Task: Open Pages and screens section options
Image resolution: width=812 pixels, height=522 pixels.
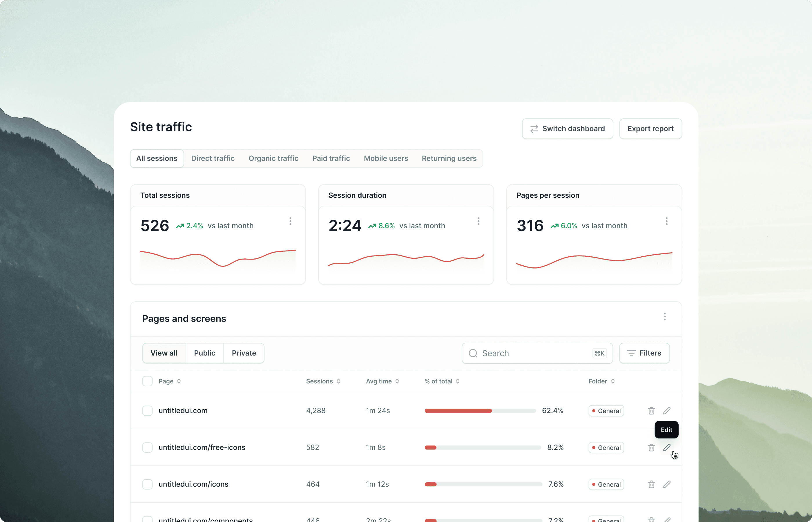Action: tap(665, 317)
